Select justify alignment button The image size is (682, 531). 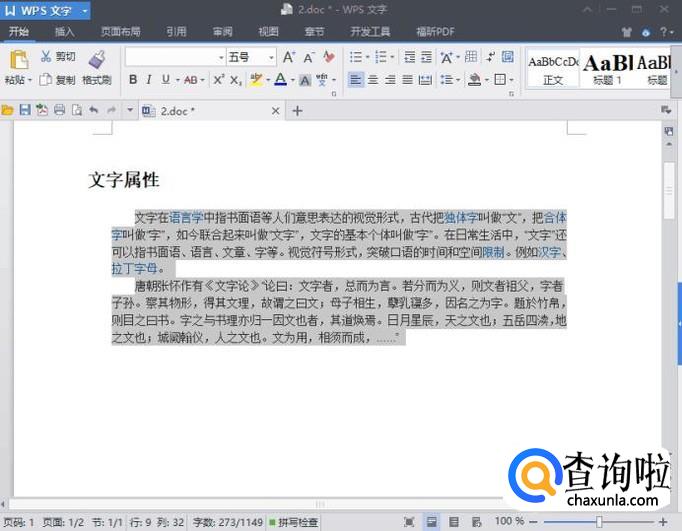(408, 80)
